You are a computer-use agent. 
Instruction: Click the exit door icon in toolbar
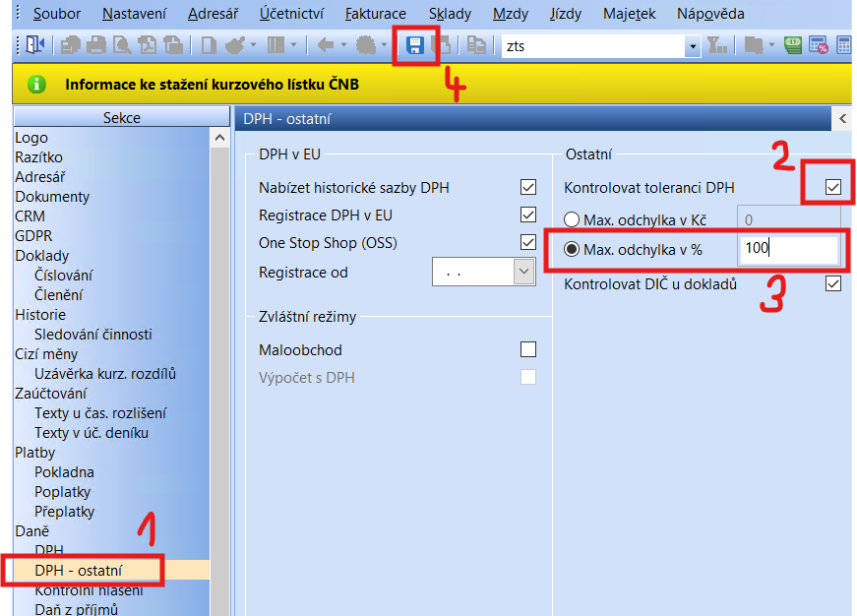point(35,45)
